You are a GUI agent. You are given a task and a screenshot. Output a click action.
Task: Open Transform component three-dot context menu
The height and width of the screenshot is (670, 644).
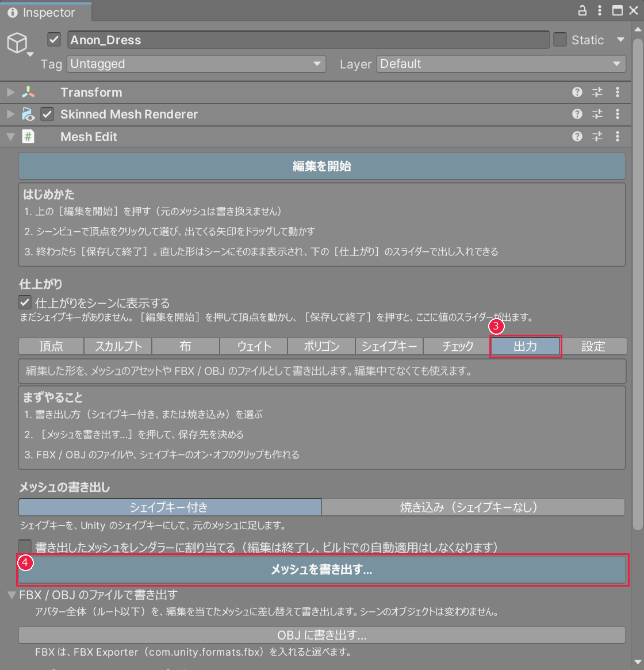tap(618, 92)
